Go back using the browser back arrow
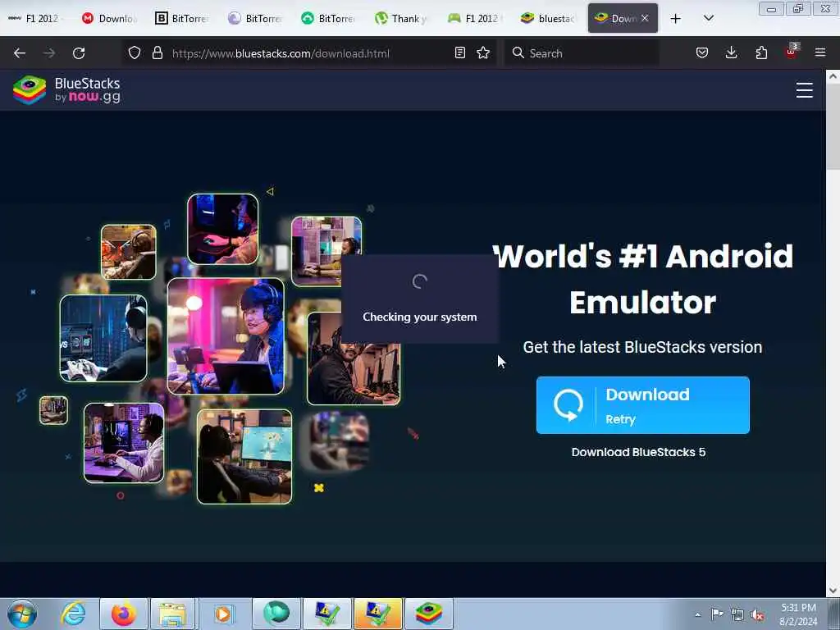Screen dimensions: 840x630 (x=20, y=53)
